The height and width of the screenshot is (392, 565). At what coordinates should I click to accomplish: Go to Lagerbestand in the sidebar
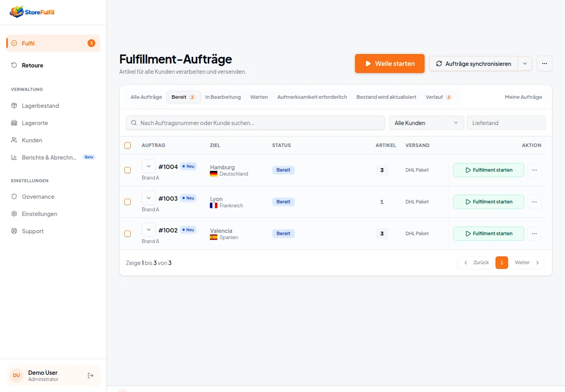(53, 106)
